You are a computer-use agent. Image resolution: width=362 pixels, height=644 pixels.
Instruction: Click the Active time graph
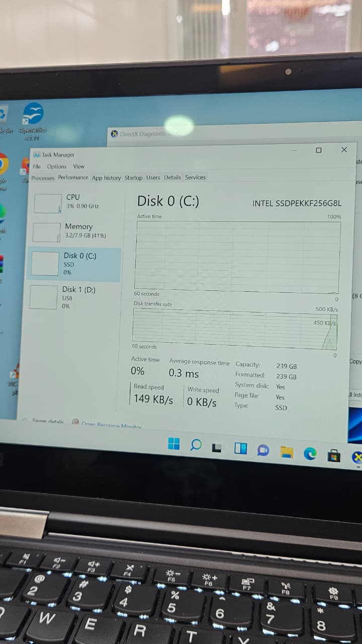[238, 257]
